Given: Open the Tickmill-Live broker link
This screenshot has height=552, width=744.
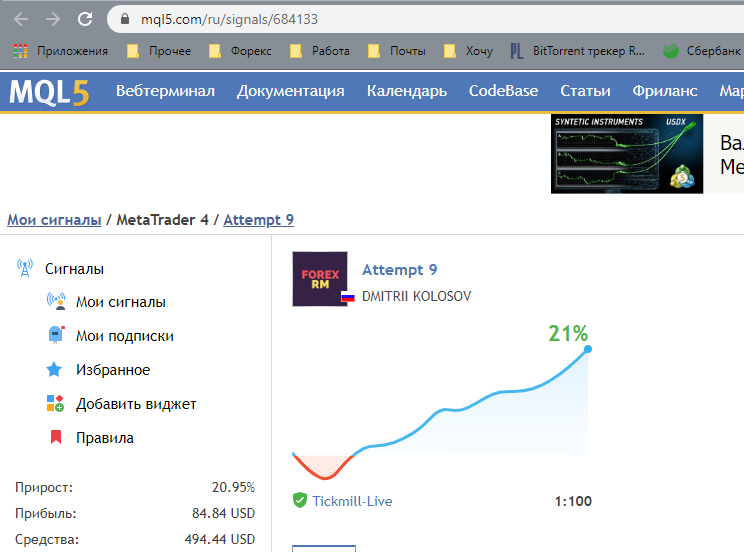Looking at the screenshot, I should [352, 501].
